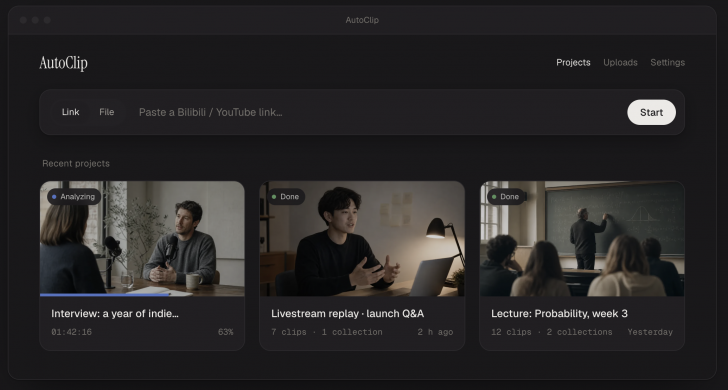The height and width of the screenshot is (390, 728).
Task: Switch to the Uploads tab
Action: point(620,62)
